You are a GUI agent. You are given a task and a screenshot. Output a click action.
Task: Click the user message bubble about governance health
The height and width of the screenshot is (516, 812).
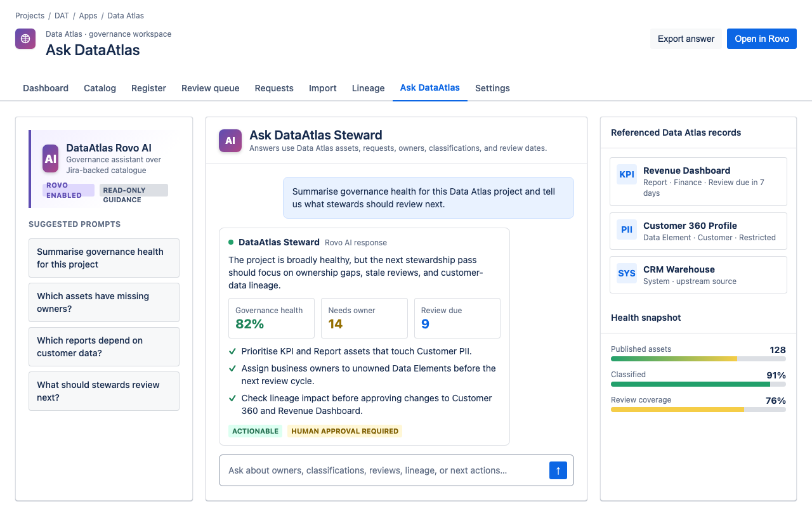(428, 198)
